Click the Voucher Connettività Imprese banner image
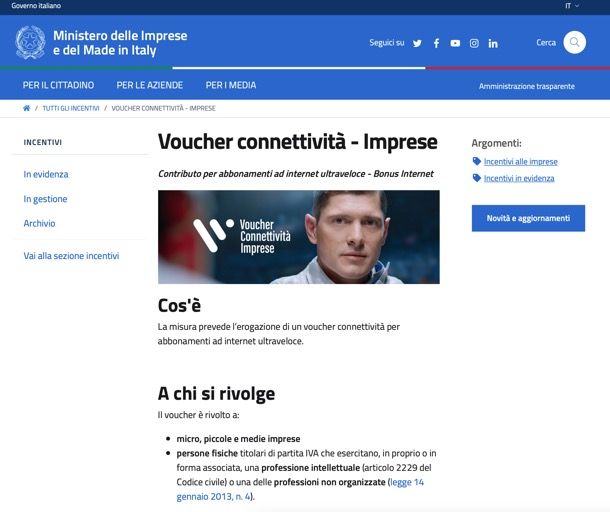Viewport: 610px width, 512px height. pyautogui.click(x=299, y=237)
